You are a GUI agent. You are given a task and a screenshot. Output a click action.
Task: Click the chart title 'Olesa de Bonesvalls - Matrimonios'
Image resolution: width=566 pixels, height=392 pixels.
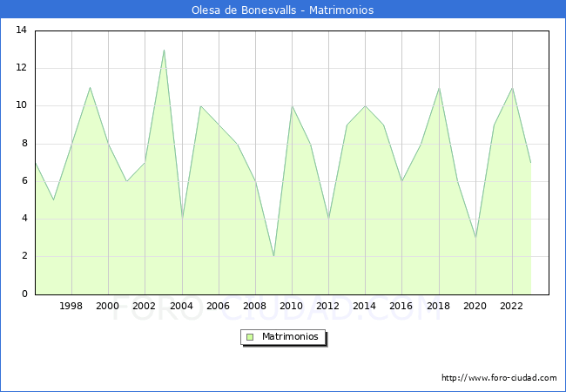pos(283,10)
